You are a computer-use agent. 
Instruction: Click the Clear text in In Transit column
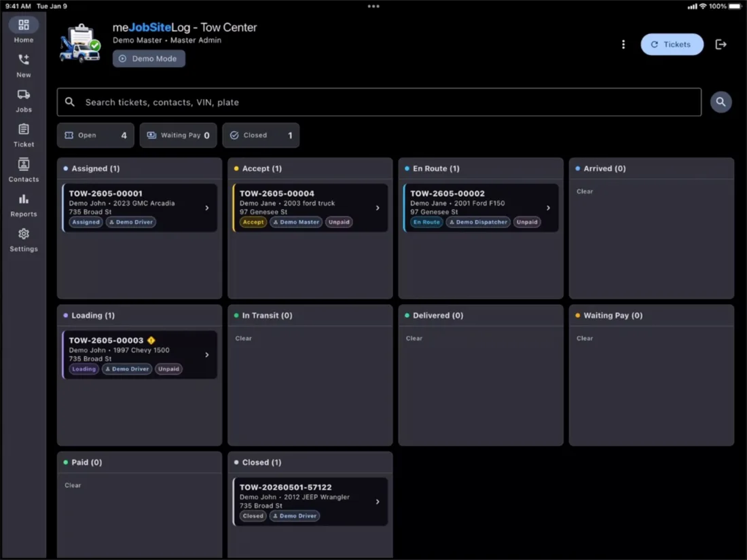[x=243, y=338]
